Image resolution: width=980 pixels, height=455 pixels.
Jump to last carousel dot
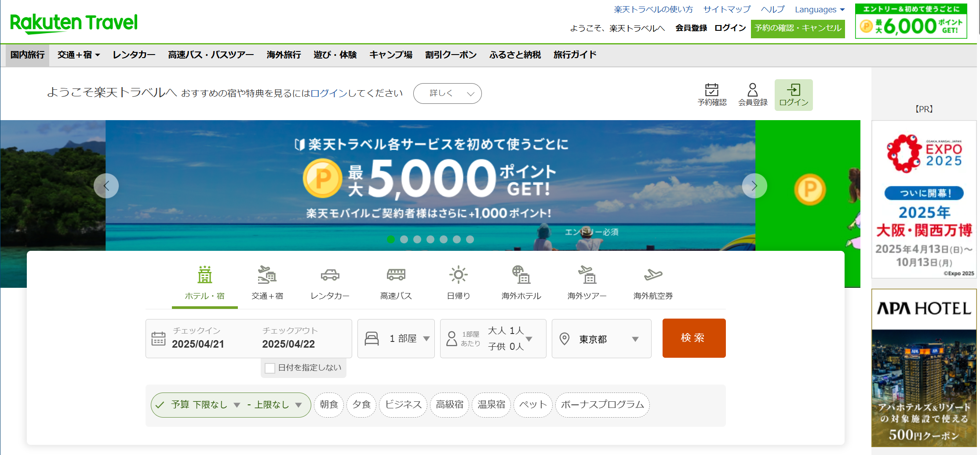coord(470,239)
